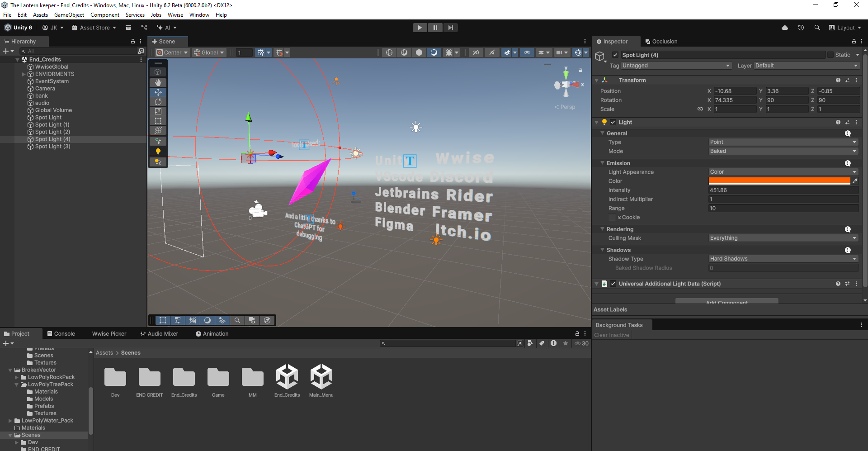
Task: Filter project search by label icon
Action: pyautogui.click(x=542, y=343)
